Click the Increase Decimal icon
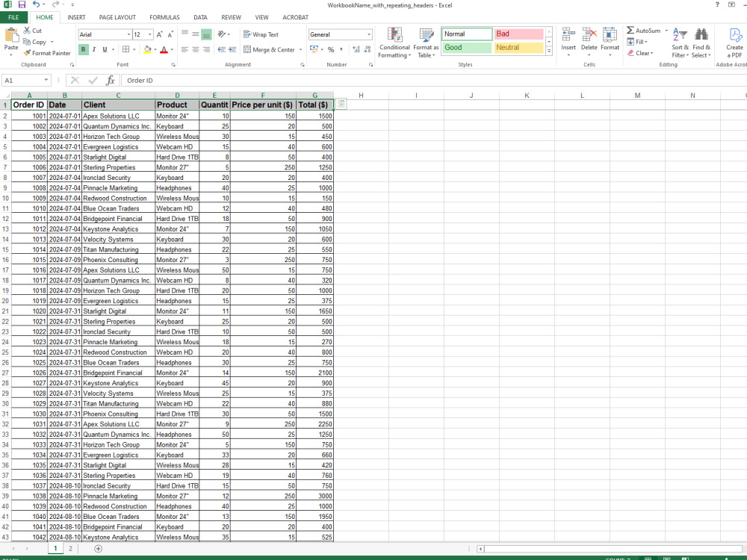This screenshot has height=560, width=747. [x=356, y=49]
